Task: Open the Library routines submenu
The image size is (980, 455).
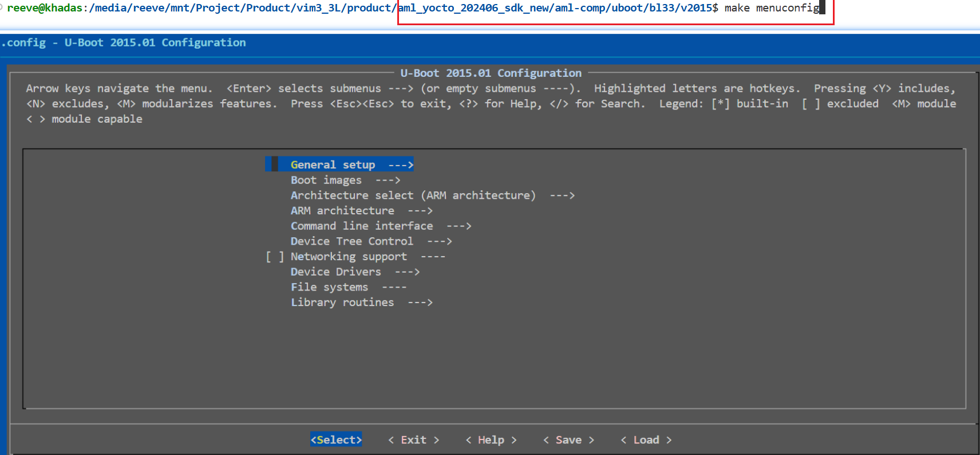Action: pos(342,303)
